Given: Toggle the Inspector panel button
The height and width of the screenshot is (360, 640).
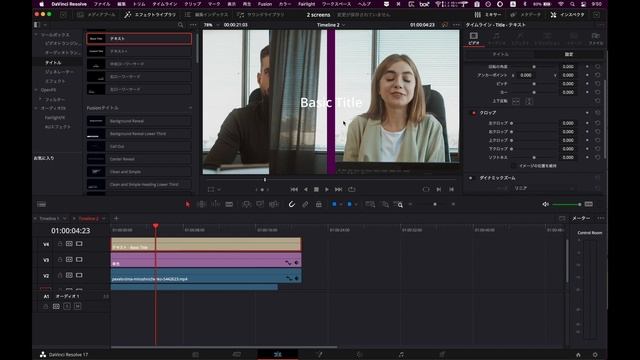Looking at the screenshot, I should [567, 15].
